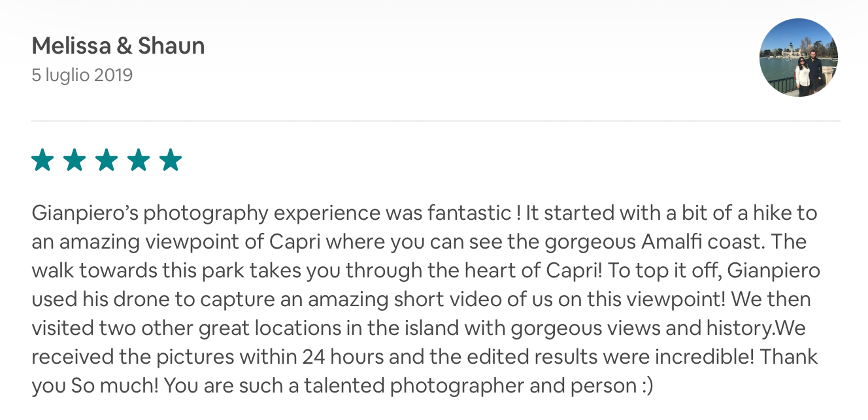Click the review date 5 luglio 2019

(x=82, y=75)
